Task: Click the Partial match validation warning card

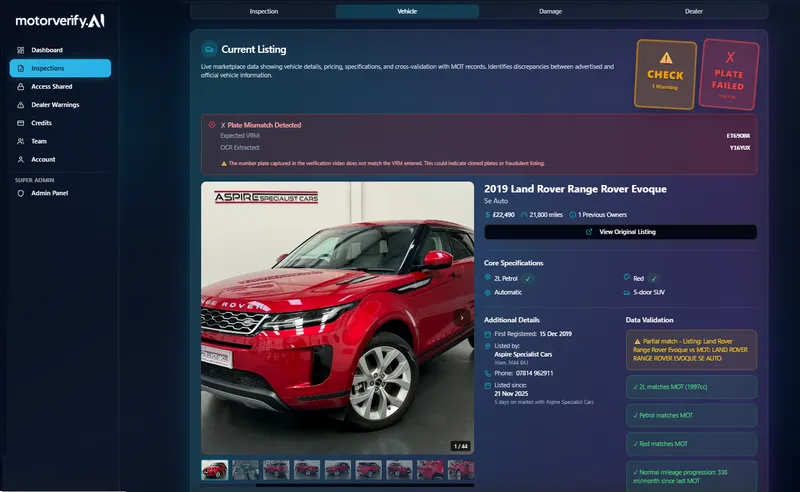Action: (691, 350)
